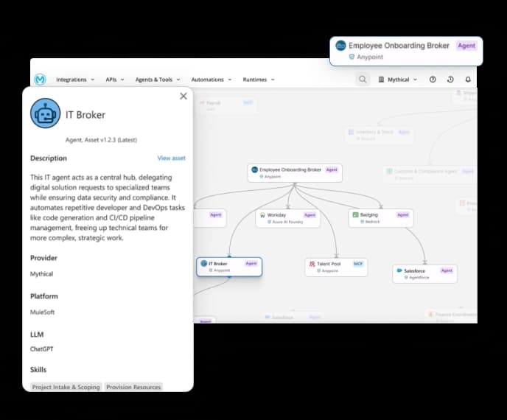Click the 'Azure AI Foundry' label under Workday
This screenshot has width=507, height=420.
click(288, 222)
